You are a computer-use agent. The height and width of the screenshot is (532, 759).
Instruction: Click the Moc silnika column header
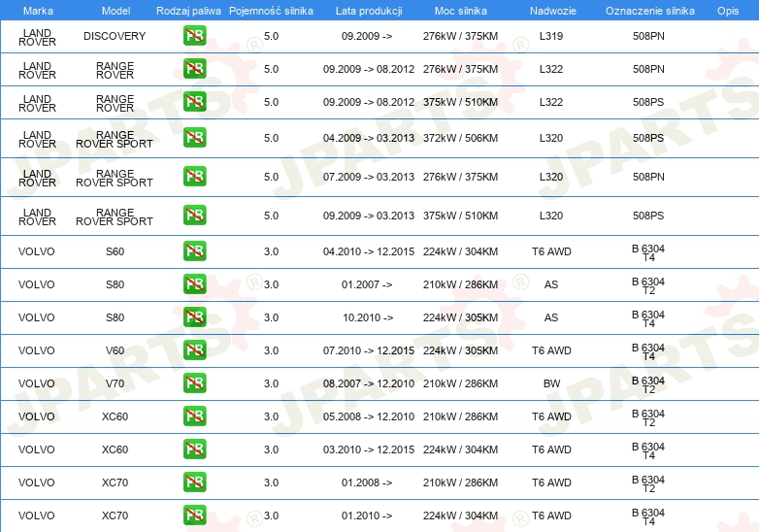(461, 11)
